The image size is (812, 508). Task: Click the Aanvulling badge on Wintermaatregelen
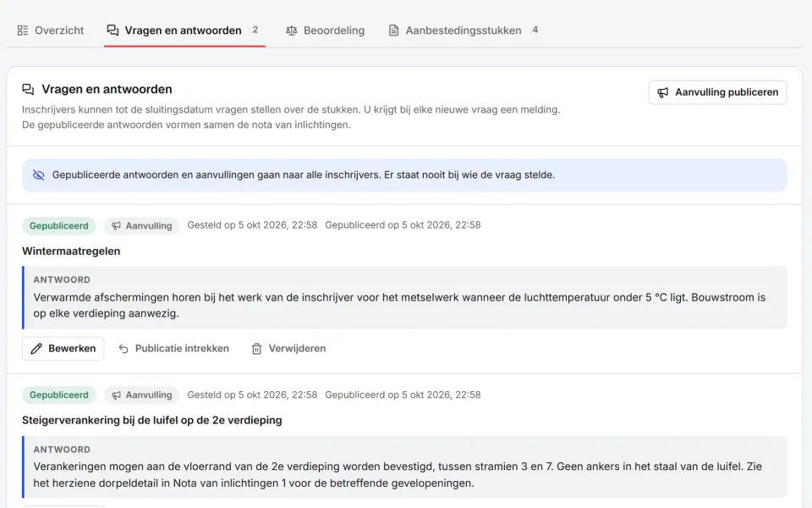141,225
